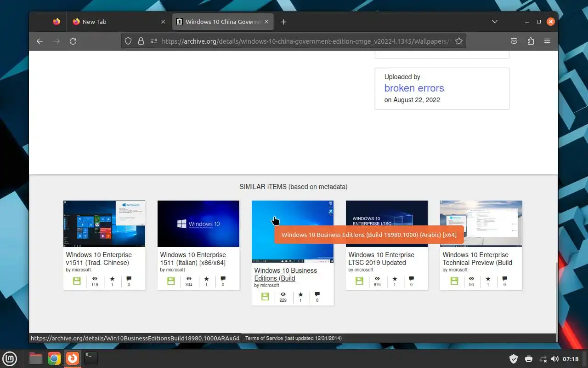This screenshot has height=368, width=588.
Task: Open Firefox extensions menu
Action: tap(531, 41)
